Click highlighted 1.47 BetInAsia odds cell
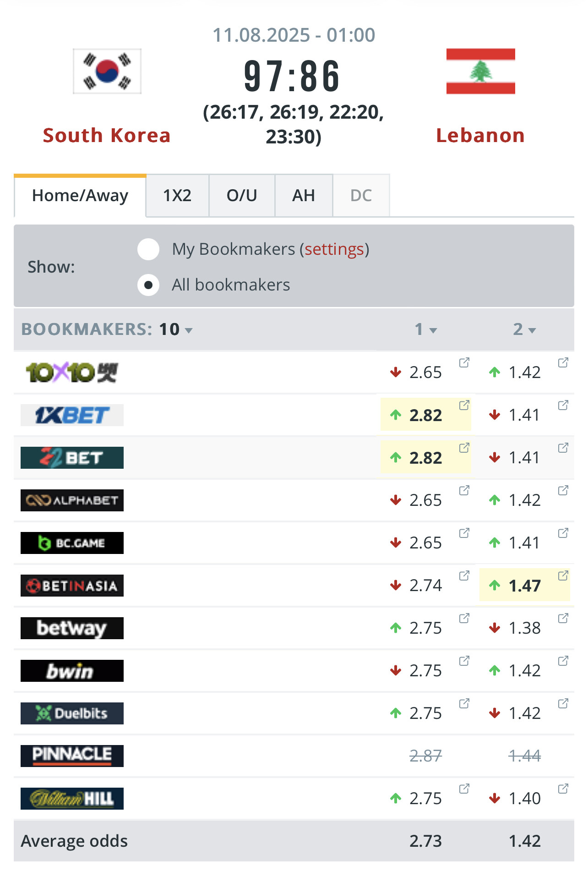Screen dimensions: 588x877 coord(524,586)
